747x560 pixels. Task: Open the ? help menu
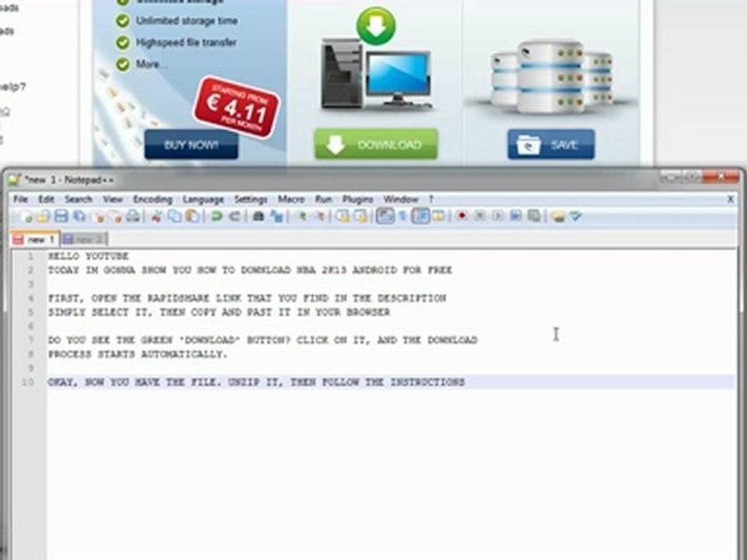[x=431, y=199]
